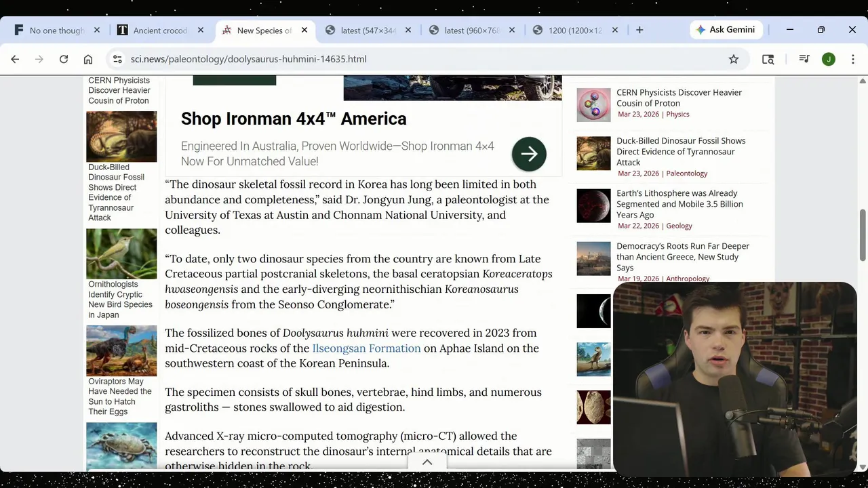868x488 pixels.
Task: Bookmark this page with the star
Action: point(734,59)
